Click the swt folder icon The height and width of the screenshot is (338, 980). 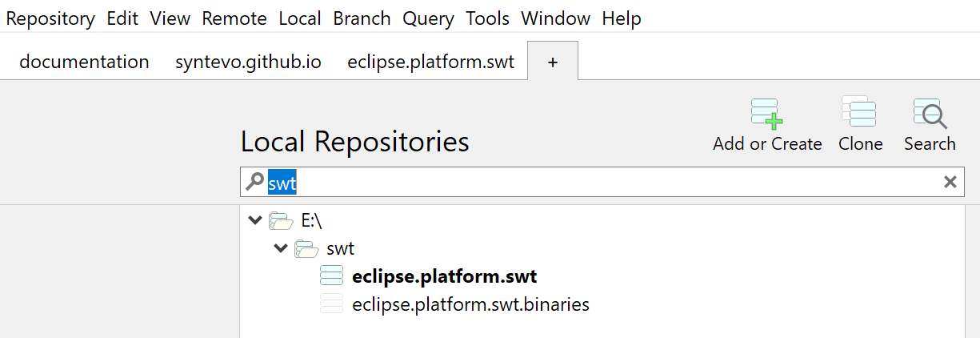click(x=306, y=248)
